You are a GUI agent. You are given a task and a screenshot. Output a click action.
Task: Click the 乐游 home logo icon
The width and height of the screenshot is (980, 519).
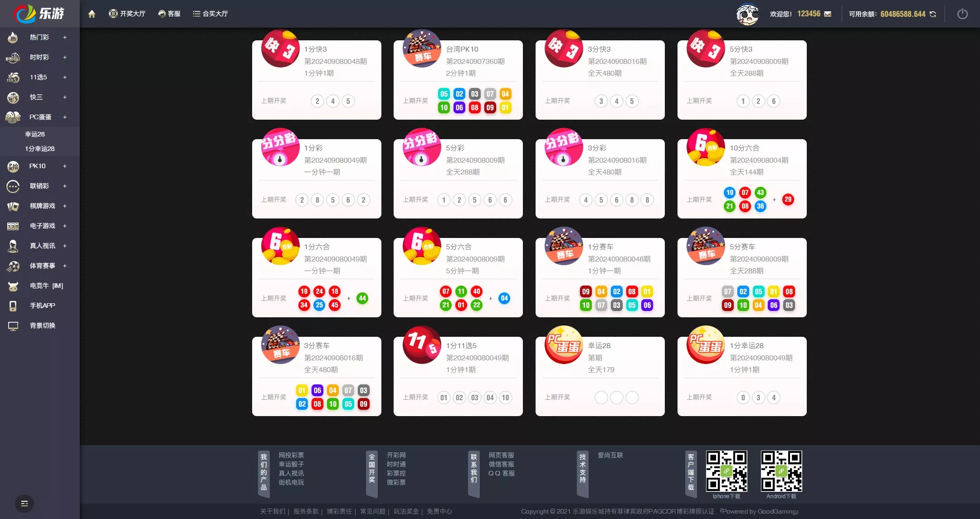[39, 13]
